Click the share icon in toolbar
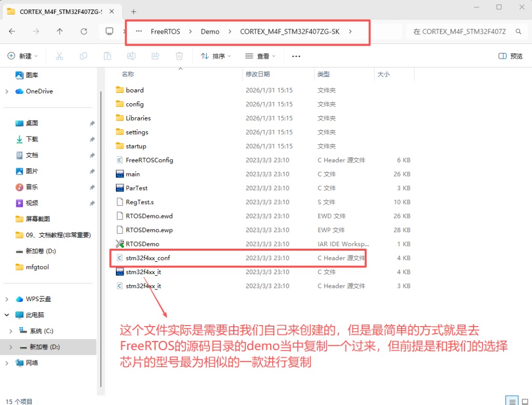Image resolution: width=532 pixels, height=405 pixels. coord(155,56)
